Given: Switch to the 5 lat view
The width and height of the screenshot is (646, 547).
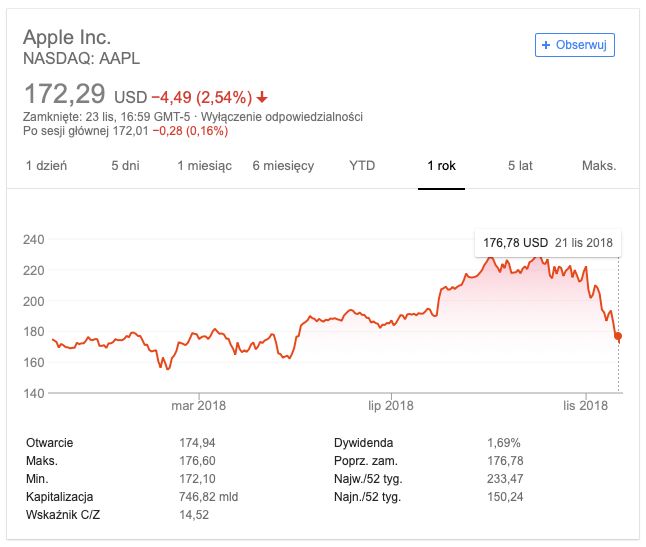Looking at the screenshot, I should click(520, 165).
